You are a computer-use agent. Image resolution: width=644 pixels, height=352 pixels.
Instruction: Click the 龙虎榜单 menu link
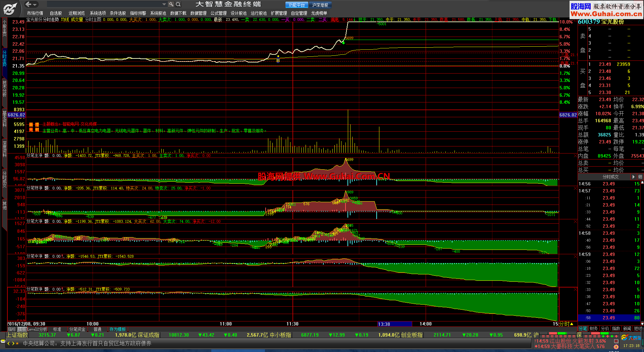(319, 13)
